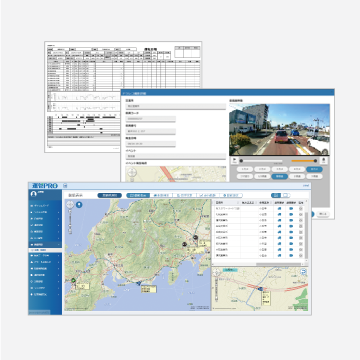Select the highlighted blue list view toggle
This screenshot has width=360, height=360.
(x=276, y=195)
